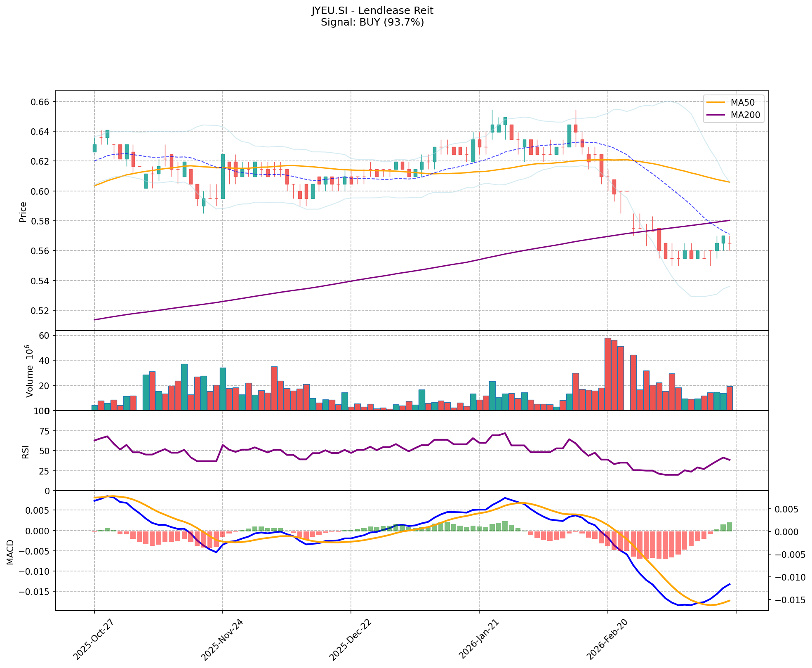Click the tallest red volume bar
Screen dimensions: 812x668
click(607, 374)
